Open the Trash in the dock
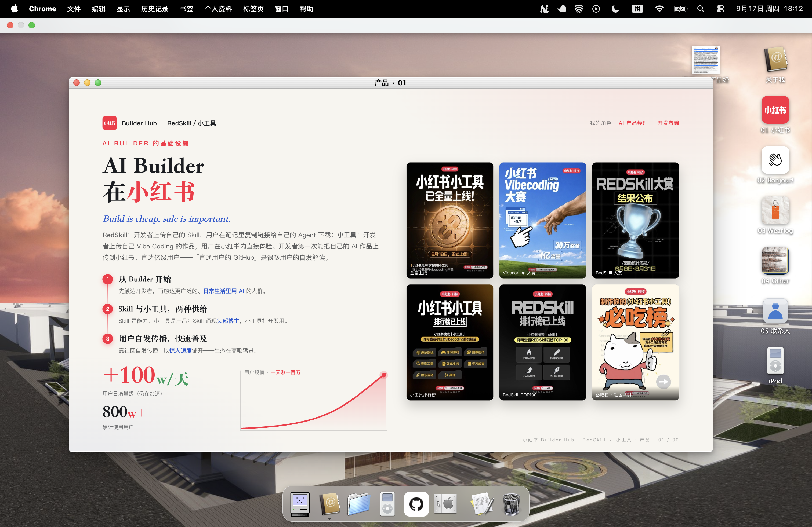Viewport: 812px width, 527px height. (511, 504)
